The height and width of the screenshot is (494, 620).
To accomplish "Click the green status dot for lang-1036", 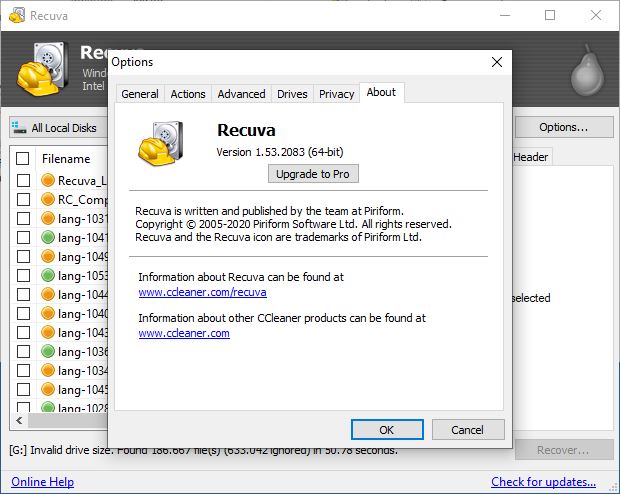I will pyautogui.click(x=48, y=351).
